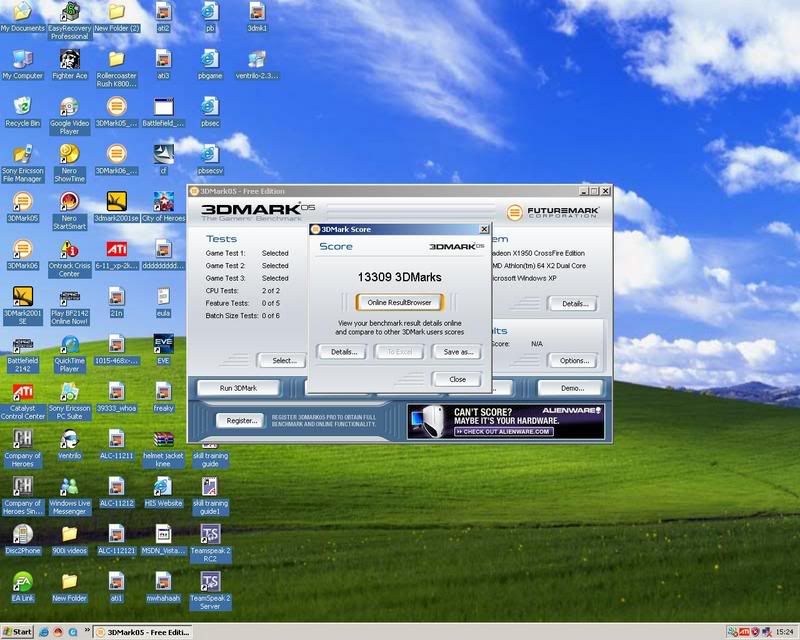Open the skill training guide file

(x=210, y=456)
